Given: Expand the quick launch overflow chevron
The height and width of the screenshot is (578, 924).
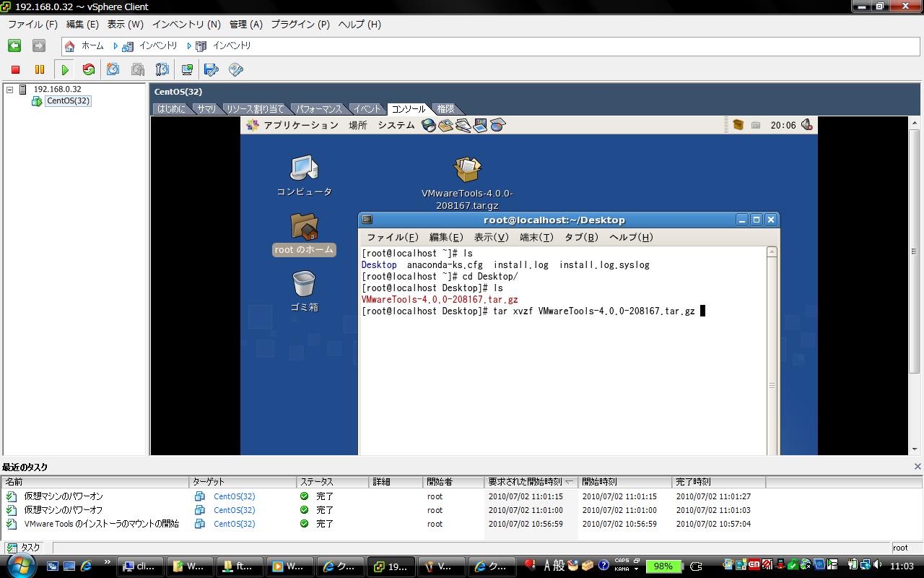Looking at the screenshot, I should click(108, 562).
